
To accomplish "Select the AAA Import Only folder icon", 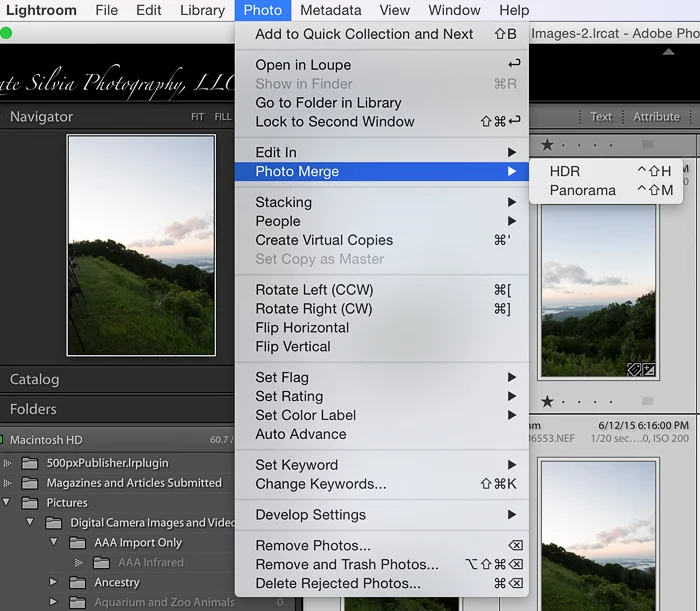I will (77, 542).
